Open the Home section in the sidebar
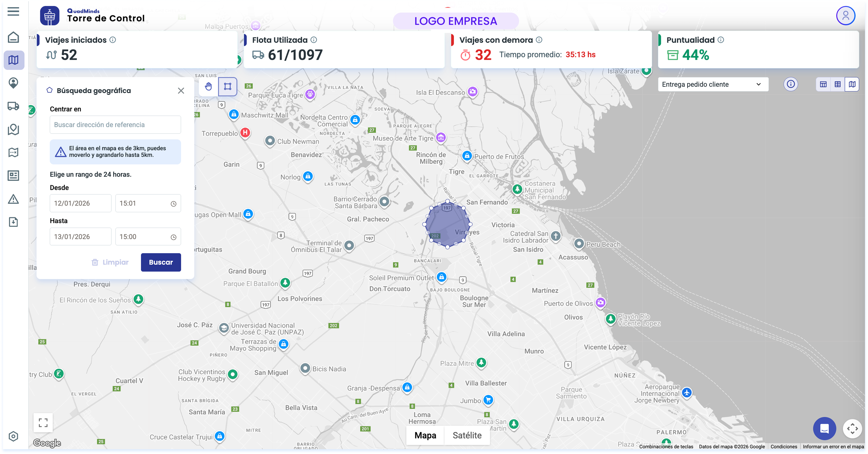This screenshot has width=868, height=454. click(x=13, y=37)
